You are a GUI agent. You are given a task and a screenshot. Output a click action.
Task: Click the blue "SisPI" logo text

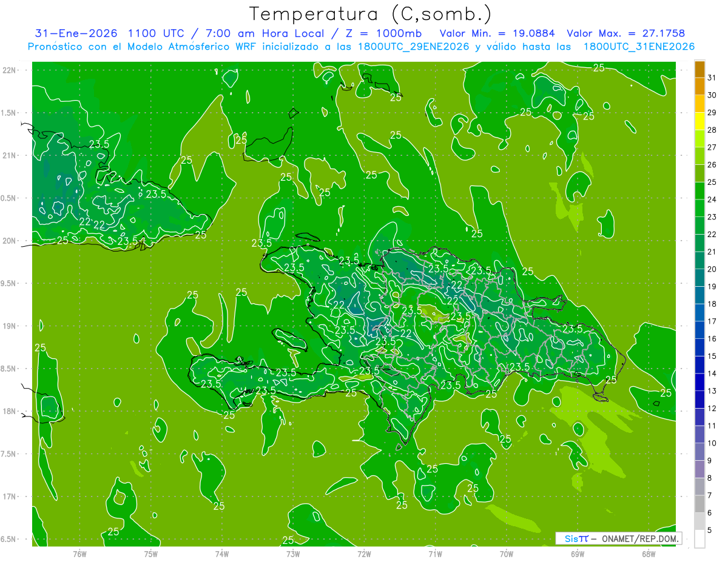(576, 538)
